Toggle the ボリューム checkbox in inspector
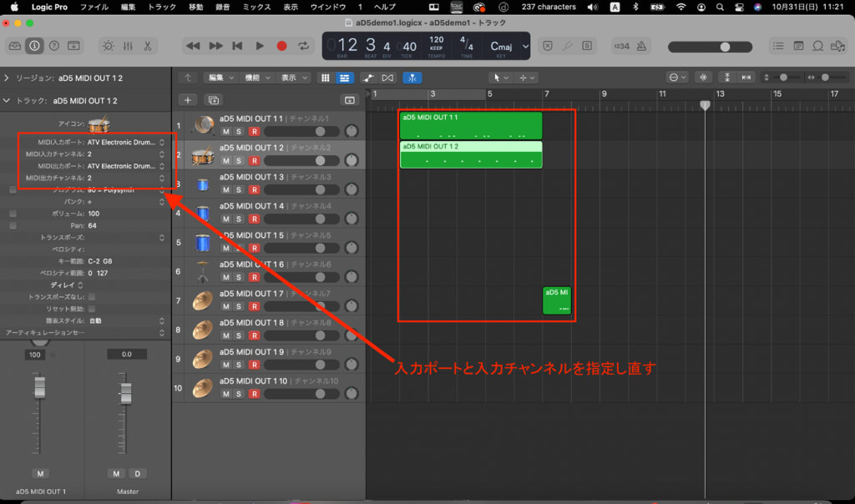The height and width of the screenshot is (504, 855). [13, 214]
